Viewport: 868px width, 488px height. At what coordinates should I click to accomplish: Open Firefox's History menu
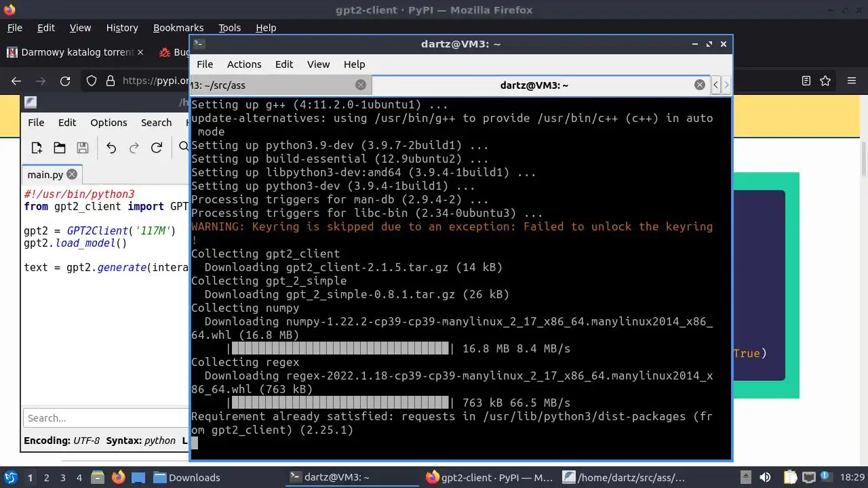pyautogui.click(x=122, y=28)
